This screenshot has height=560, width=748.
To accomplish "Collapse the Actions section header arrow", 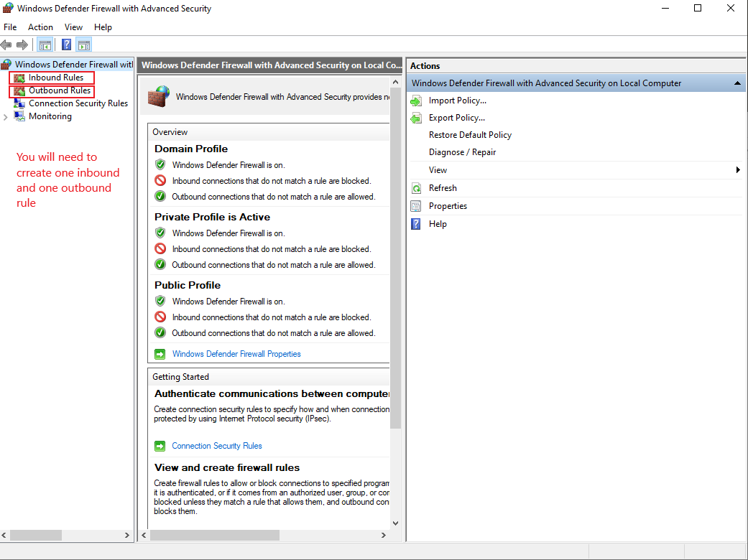I will [x=737, y=83].
